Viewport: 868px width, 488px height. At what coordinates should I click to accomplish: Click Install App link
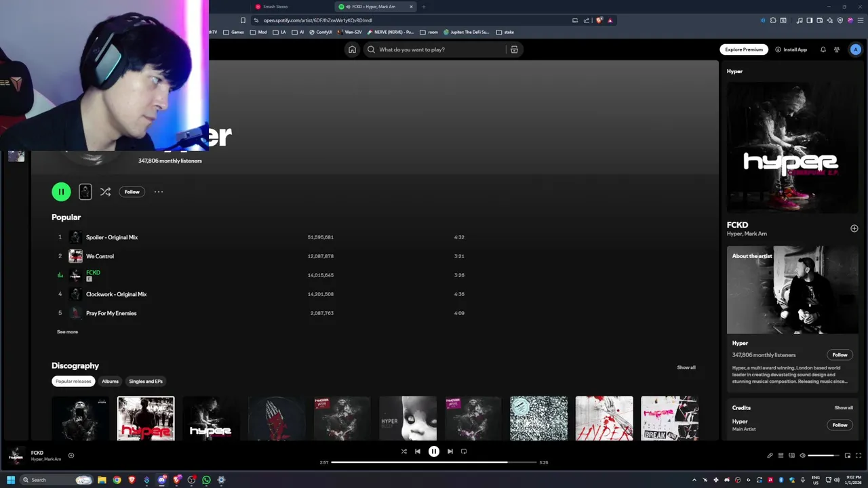(791, 49)
